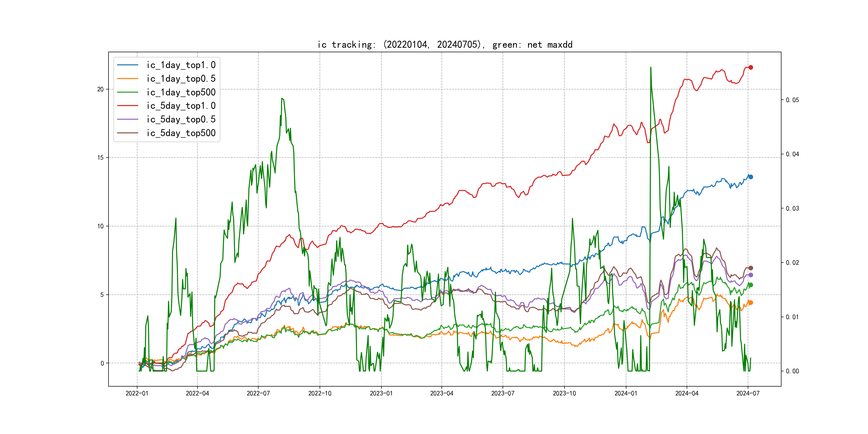Click the 2024-07 x-axis tick label
Image resolution: width=868 pixels, height=434 pixels.
coord(748,393)
